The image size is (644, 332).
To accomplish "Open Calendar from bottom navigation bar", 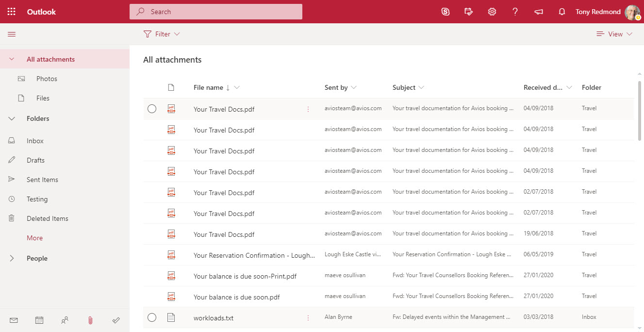I will [39, 320].
